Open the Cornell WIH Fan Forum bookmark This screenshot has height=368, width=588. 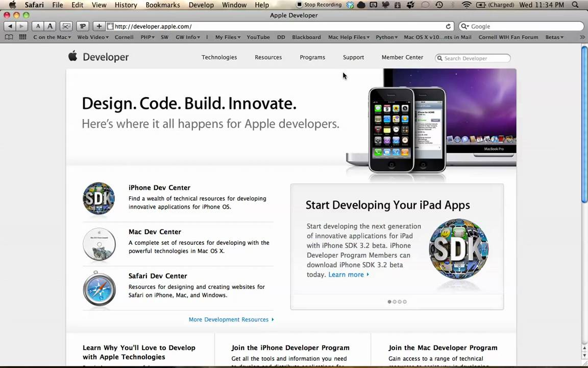[x=508, y=37]
